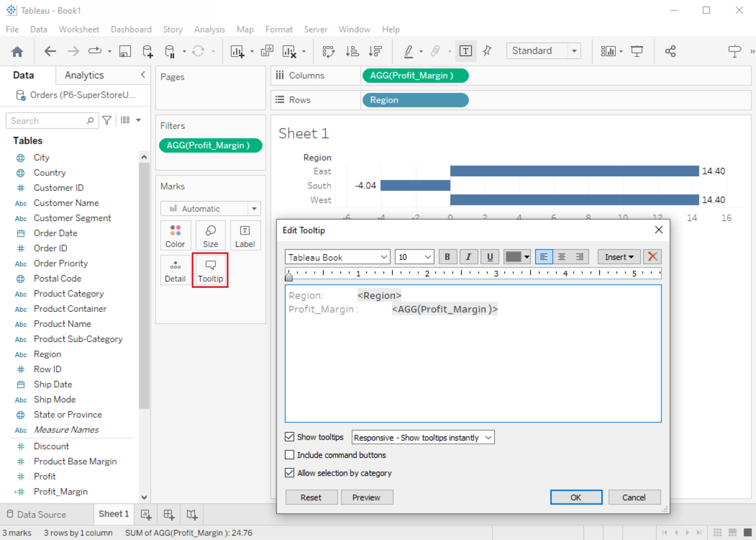The height and width of the screenshot is (540, 756).
Task: Click presentation mode toolbar icon
Action: pyautogui.click(x=637, y=51)
